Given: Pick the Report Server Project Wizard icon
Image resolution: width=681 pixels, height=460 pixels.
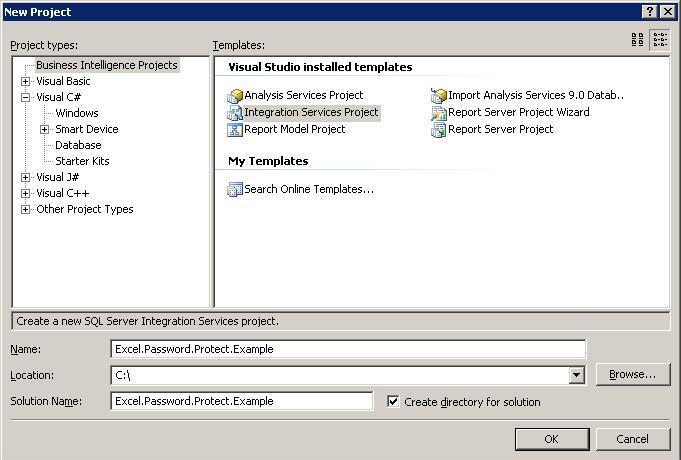Looking at the screenshot, I should pyautogui.click(x=439, y=113).
